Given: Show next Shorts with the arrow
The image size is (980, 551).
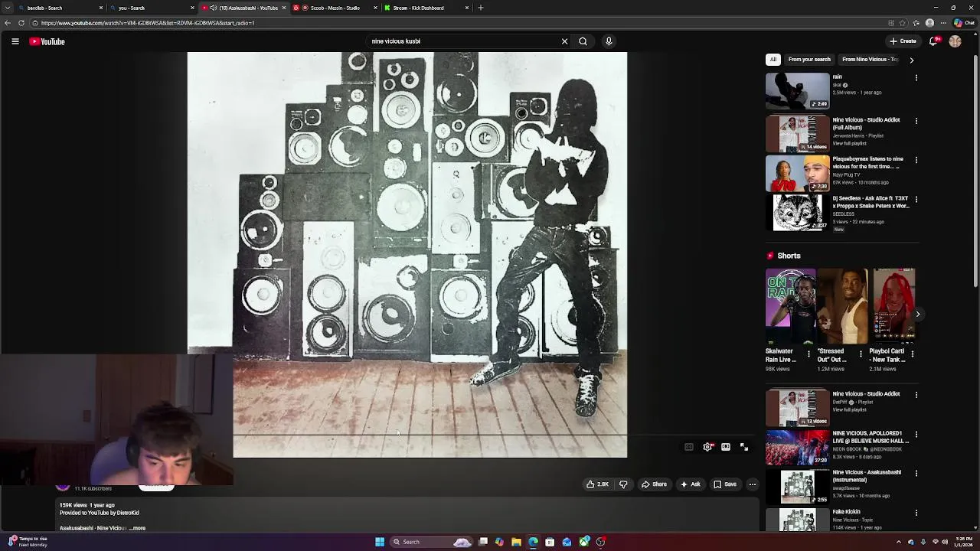Looking at the screenshot, I should 917,314.
